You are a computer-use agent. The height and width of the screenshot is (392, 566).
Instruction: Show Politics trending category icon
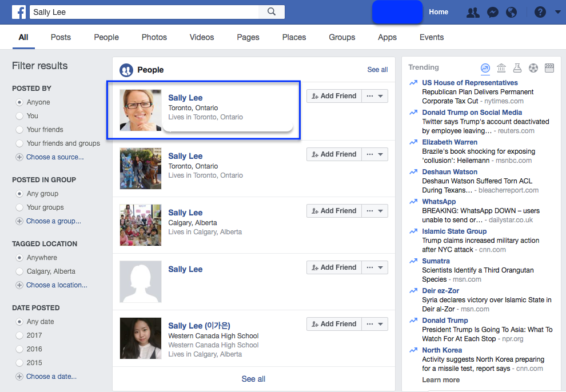pyautogui.click(x=501, y=67)
